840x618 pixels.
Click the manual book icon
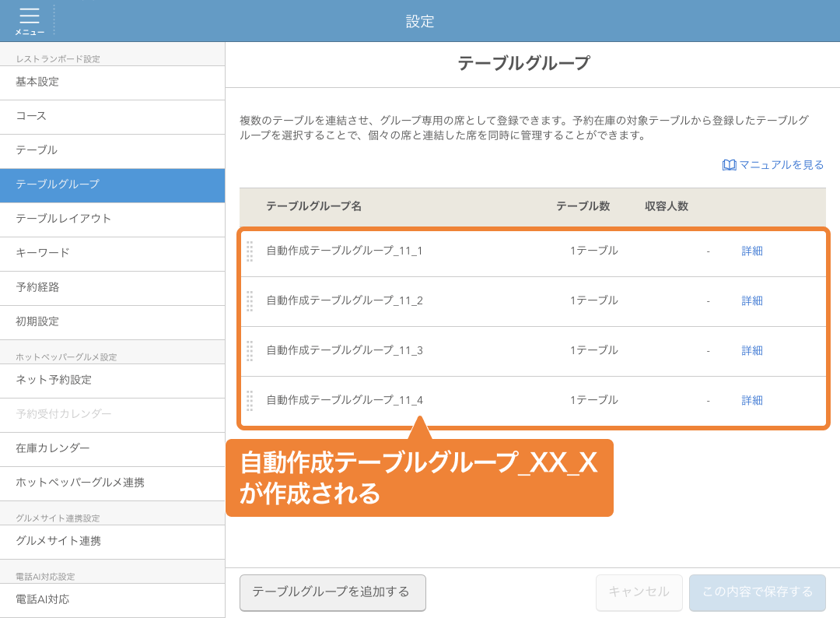[x=728, y=164]
